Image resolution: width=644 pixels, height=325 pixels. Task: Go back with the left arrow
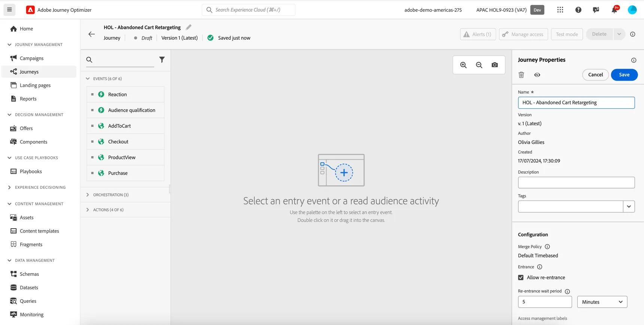pos(92,34)
